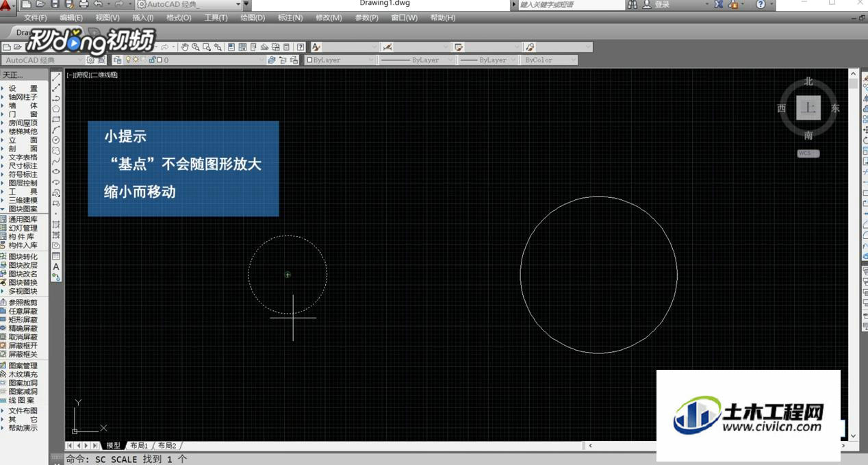Open the 编辑(E) menu
Screen dimensions: 868x465
[x=71, y=18]
